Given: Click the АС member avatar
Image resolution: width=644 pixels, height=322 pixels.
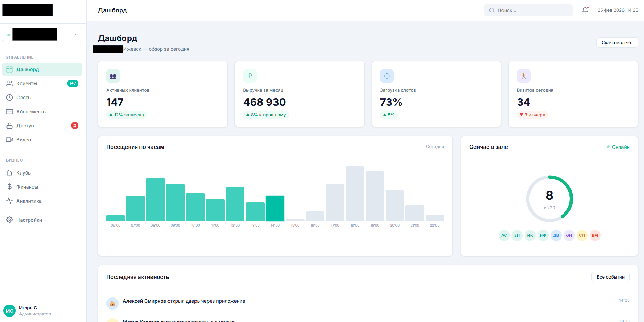Looking at the screenshot, I should [x=504, y=235].
